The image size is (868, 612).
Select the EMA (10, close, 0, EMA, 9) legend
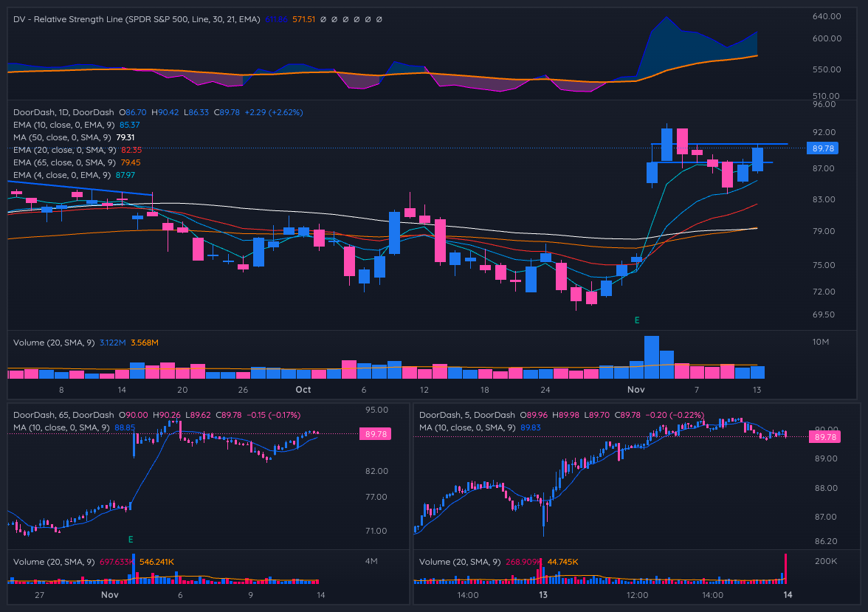click(x=63, y=126)
